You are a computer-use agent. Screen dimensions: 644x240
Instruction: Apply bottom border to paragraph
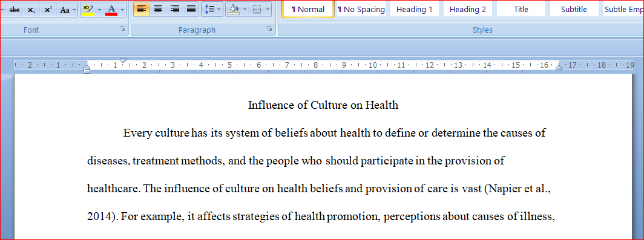pyautogui.click(x=257, y=9)
